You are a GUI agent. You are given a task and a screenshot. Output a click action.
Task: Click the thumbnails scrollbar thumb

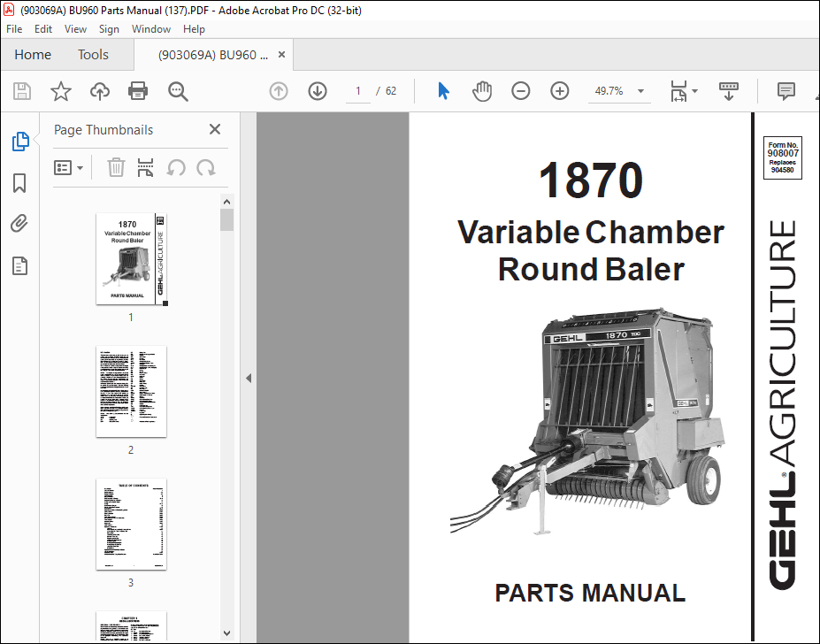(x=226, y=219)
